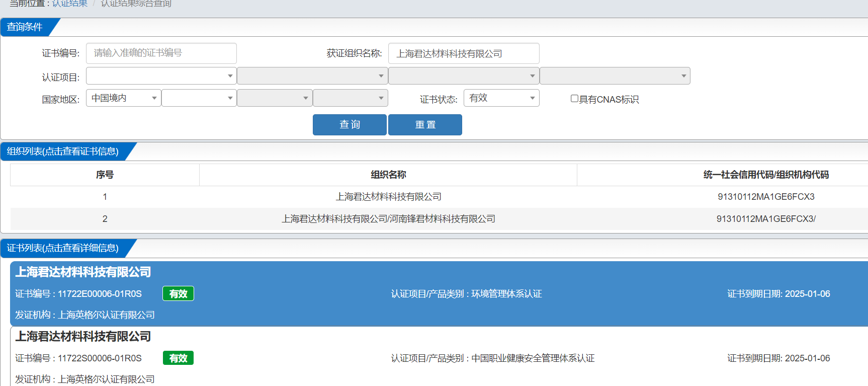Open the second 认证项目 dropdown
This screenshot has height=386, width=868.
click(x=312, y=76)
